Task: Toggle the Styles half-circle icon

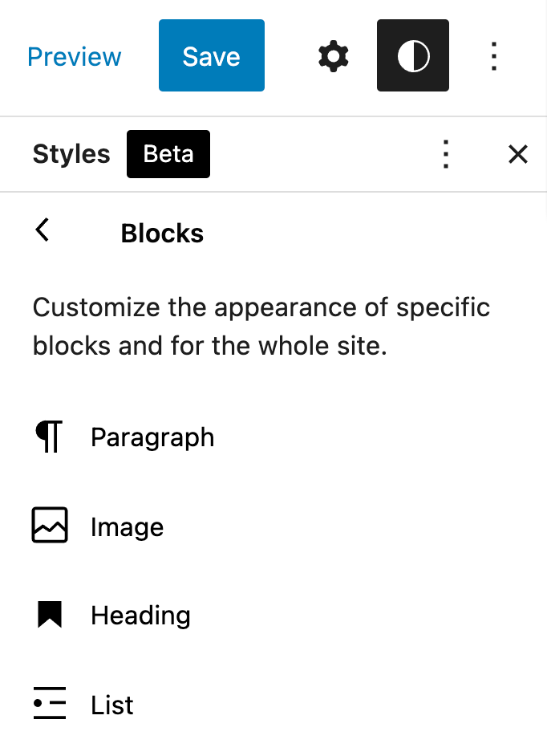Action: (413, 56)
